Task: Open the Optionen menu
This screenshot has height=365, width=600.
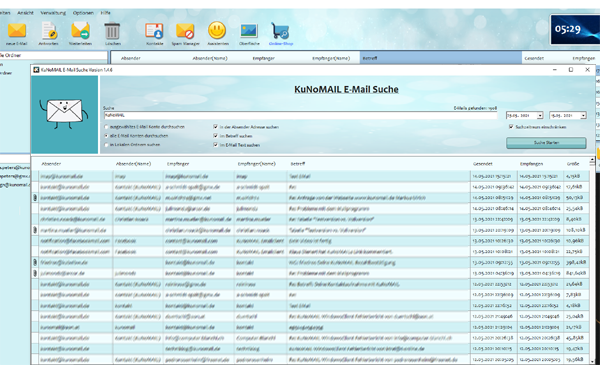Action: 83,13
